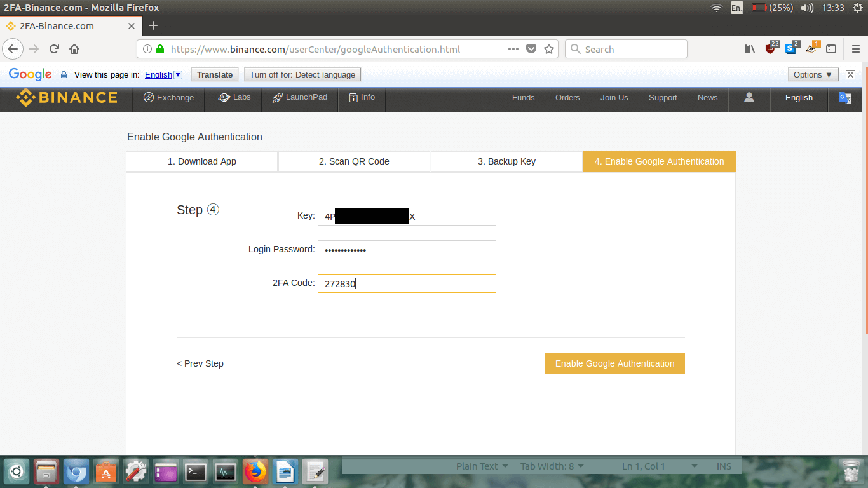Open System Settings tool in the dock
Viewport: 868px width, 488px height.
pyautogui.click(x=136, y=472)
